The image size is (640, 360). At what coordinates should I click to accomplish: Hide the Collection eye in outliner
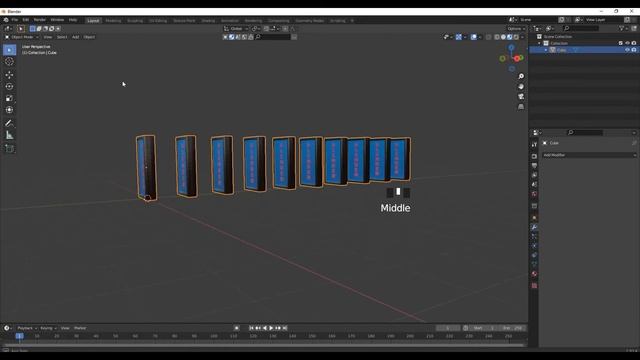point(627,43)
